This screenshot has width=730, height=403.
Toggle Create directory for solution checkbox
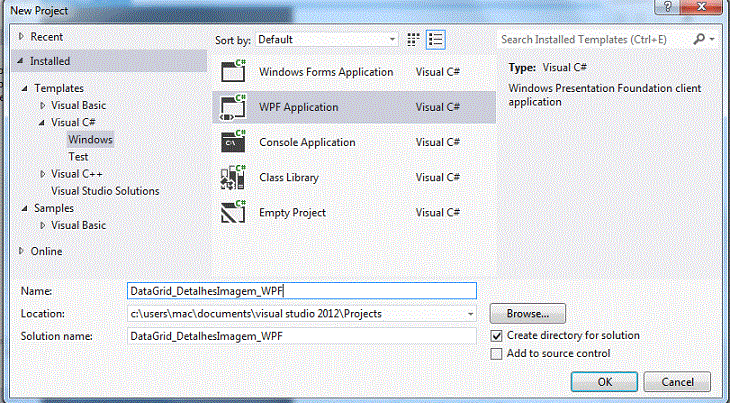(496, 336)
